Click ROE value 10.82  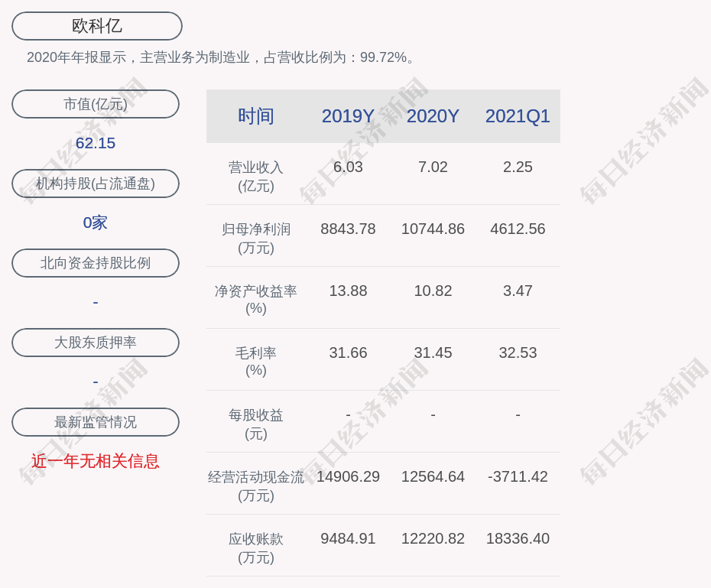coord(433,291)
